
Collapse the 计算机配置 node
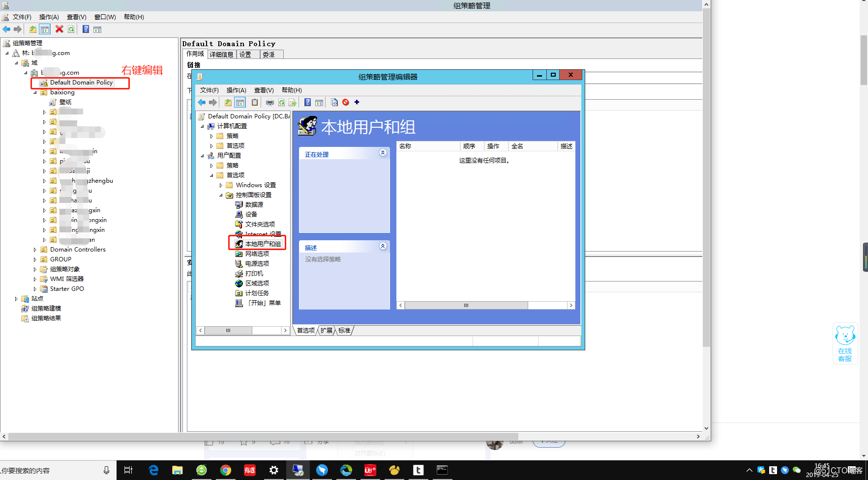tap(202, 126)
